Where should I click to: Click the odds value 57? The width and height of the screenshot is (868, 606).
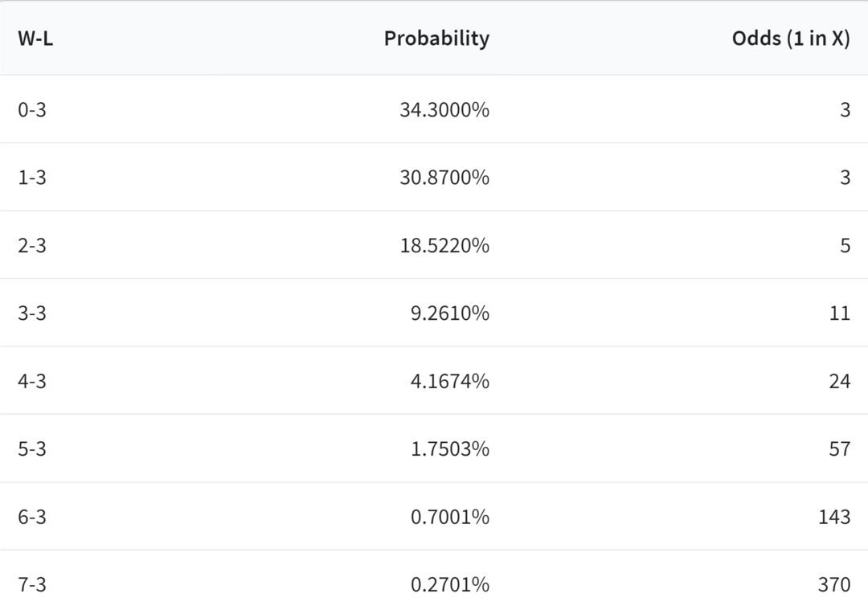click(x=840, y=448)
